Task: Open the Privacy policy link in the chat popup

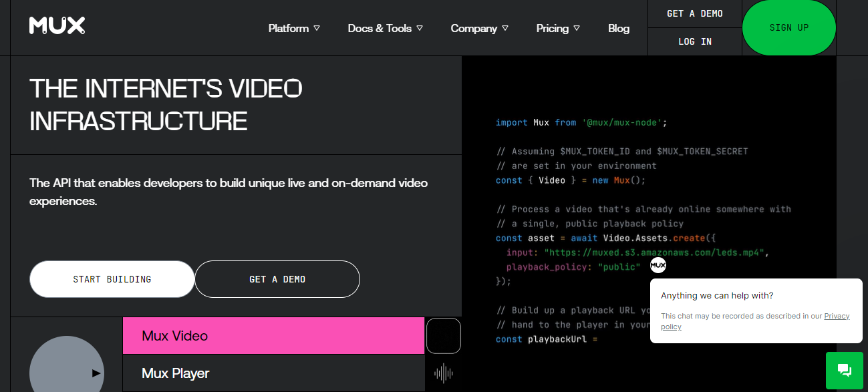Action: pyautogui.click(x=837, y=315)
